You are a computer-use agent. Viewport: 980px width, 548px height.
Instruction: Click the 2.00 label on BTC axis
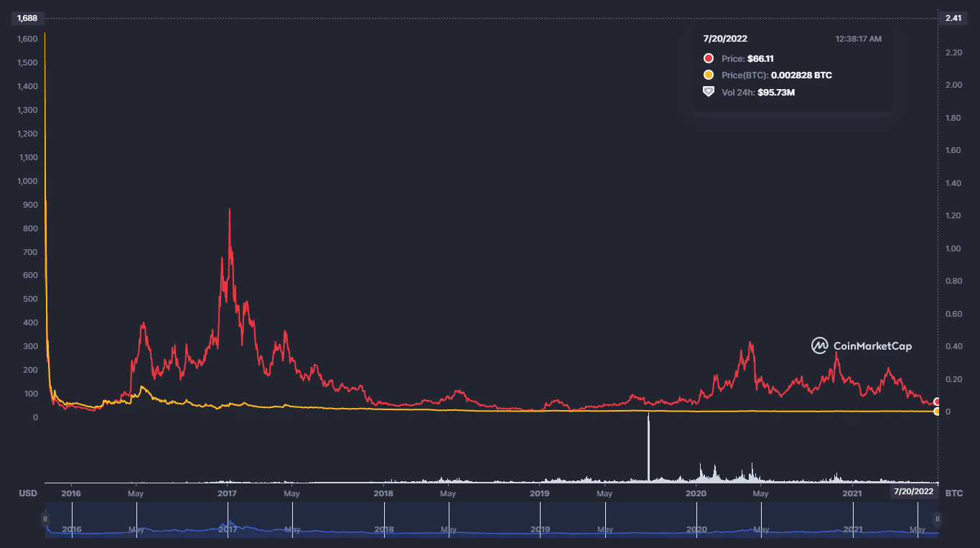tap(953, 85)
